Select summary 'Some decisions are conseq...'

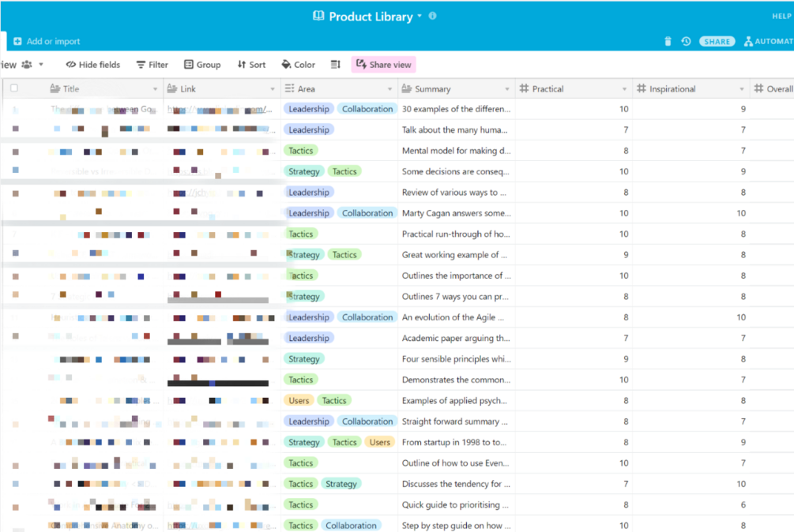[x=456, y=171]
